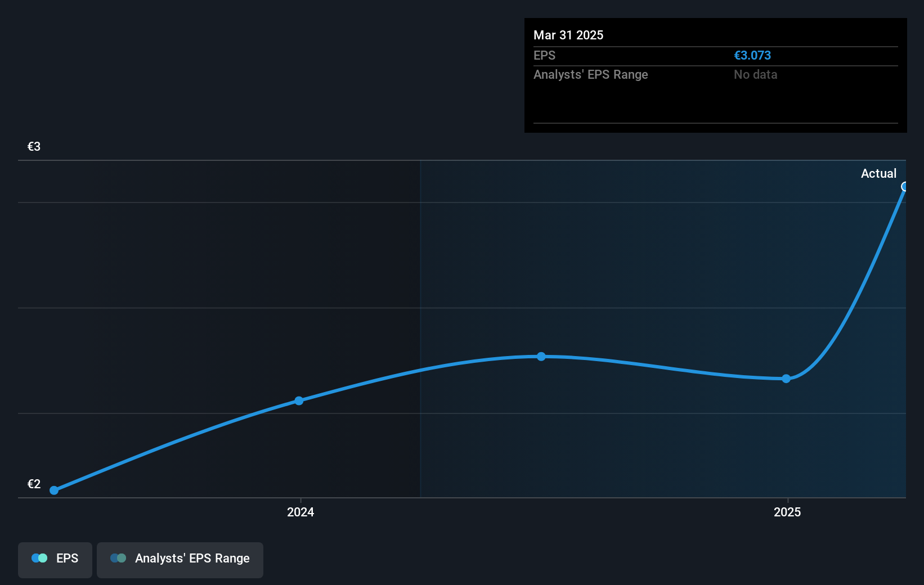
Task: Select the mid-2024 peak EPS data point
Action: click(x=541, y=356)
